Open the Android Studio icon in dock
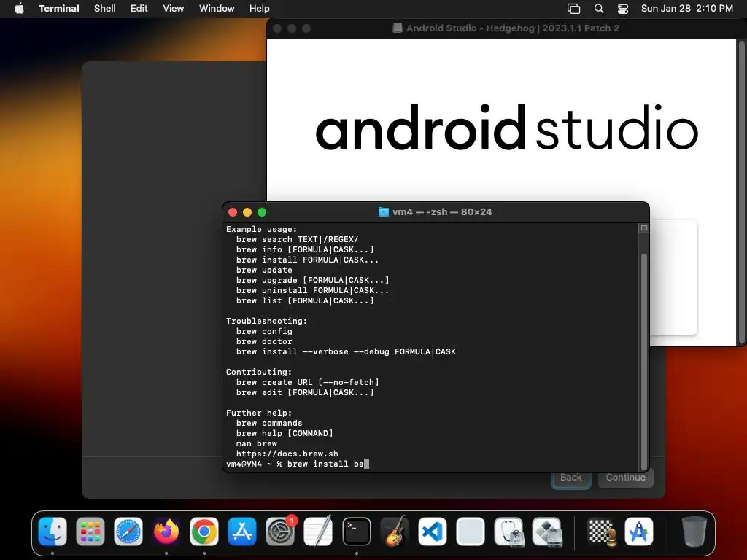The height and width of the screenshot is (560, 747). click(639, 532)
